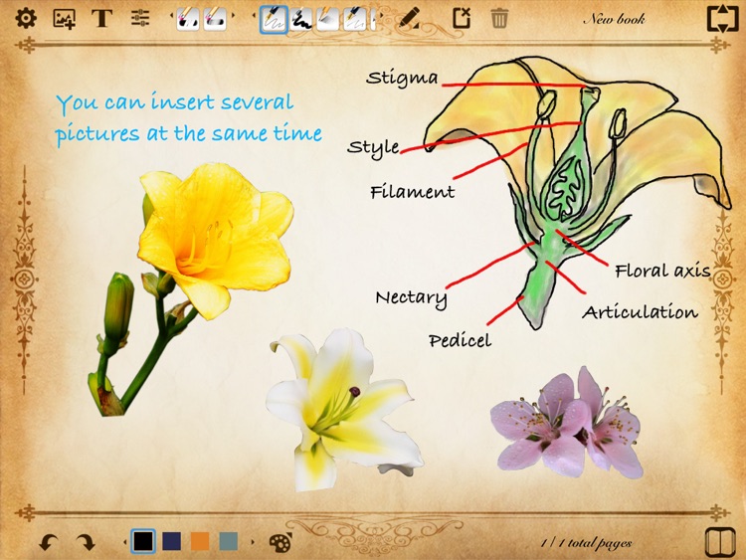The image size is (746, 560).
Task: Choose the first eraser preset
Action: (188, 18)
